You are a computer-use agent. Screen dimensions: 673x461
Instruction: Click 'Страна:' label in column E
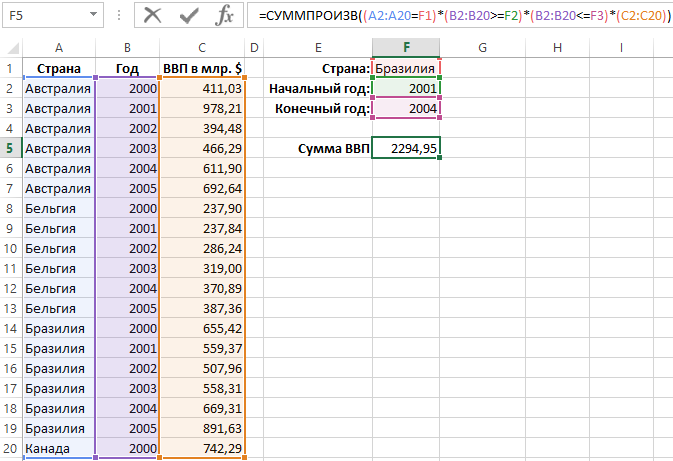346,68
